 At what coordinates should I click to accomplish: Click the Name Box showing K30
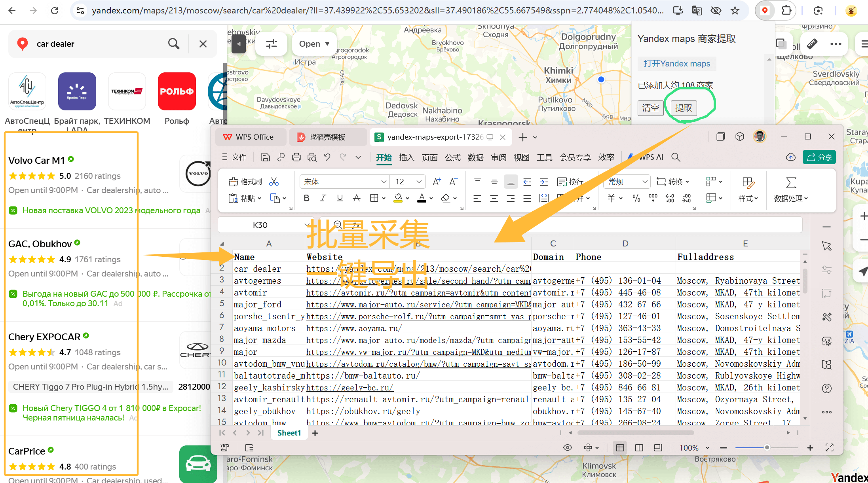pos(260,225)
